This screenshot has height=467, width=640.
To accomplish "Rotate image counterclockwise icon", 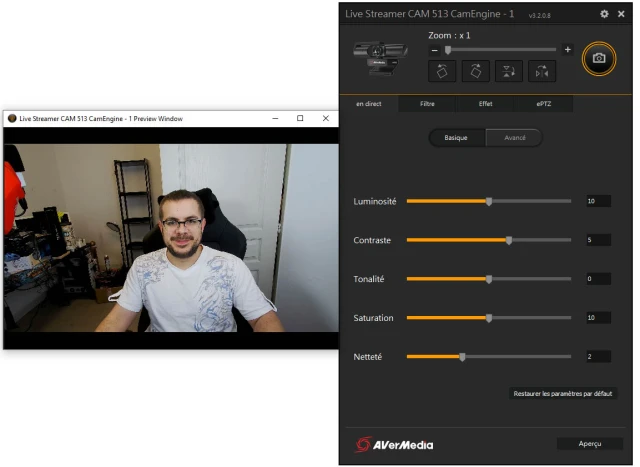I will (x=442, y=71).
